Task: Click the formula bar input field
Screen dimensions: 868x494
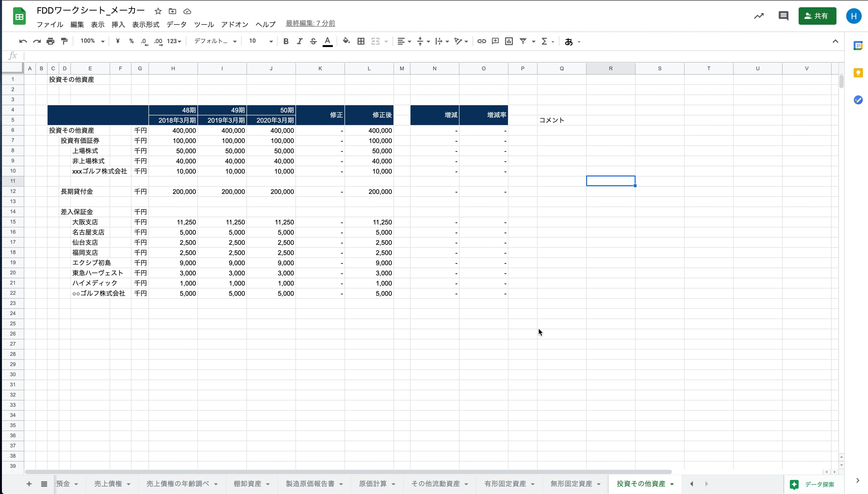Action: click(x=412, y=56)
